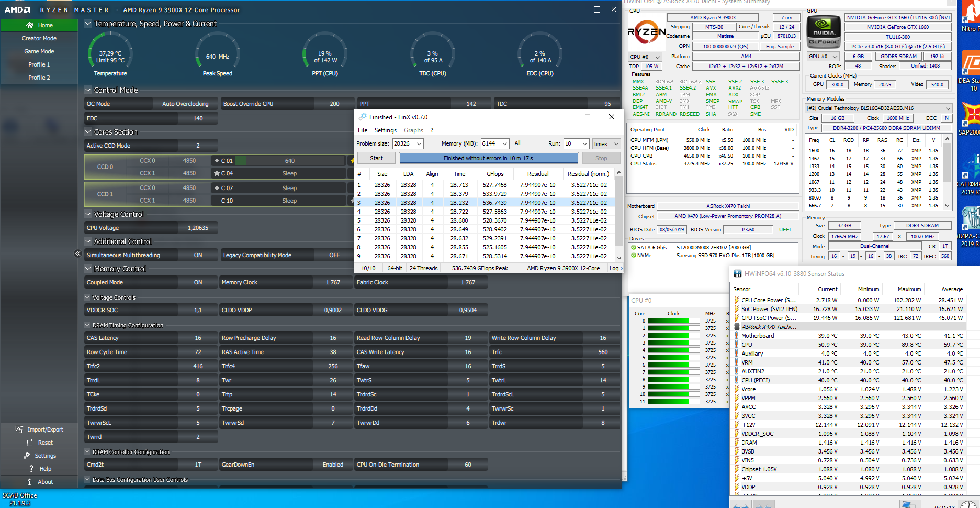The image size is (980, 508).
Task: Click the Log button in LinX status bar
Action: pos(615,268)
